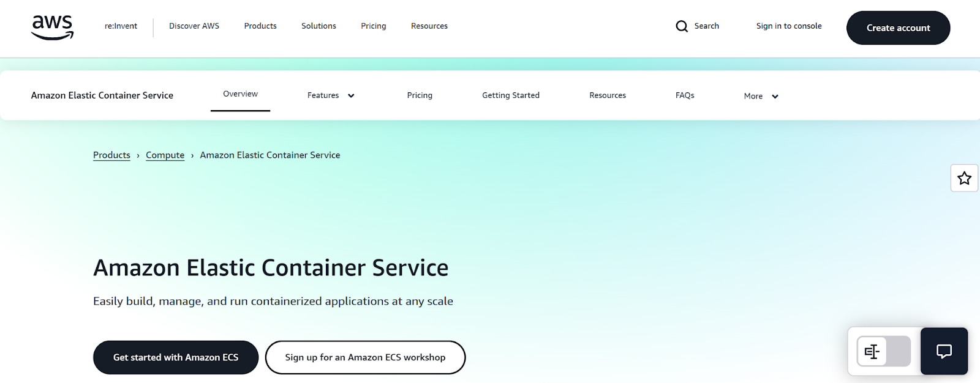980x383 pixels.
Task: Open the ECS Resources tab
Action: [x=608, y=95]
